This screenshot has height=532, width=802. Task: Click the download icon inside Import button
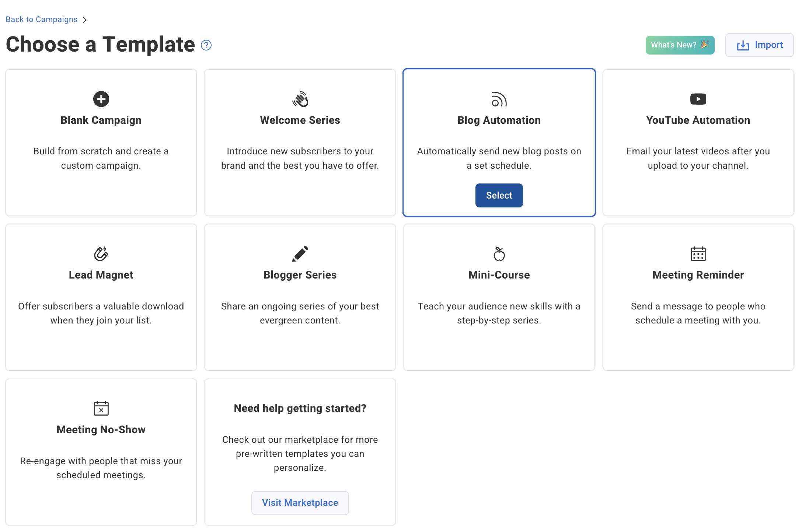click(x=743, y=45)
